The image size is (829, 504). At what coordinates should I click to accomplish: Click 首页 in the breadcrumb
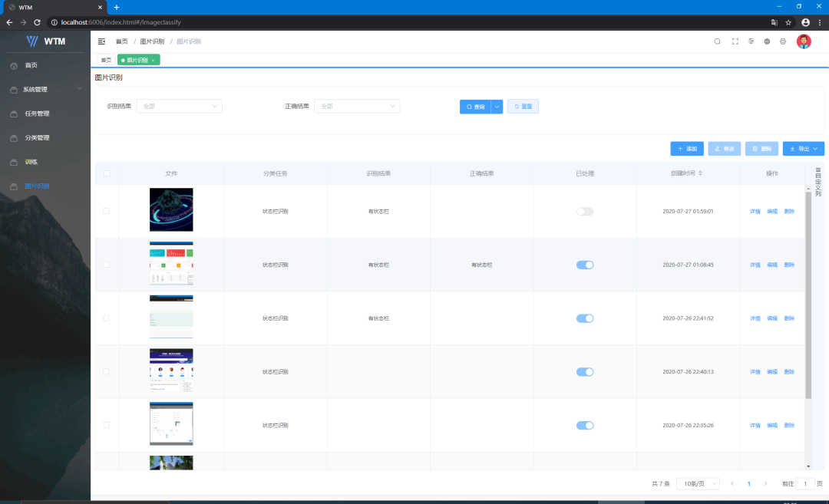pos(121,41)
